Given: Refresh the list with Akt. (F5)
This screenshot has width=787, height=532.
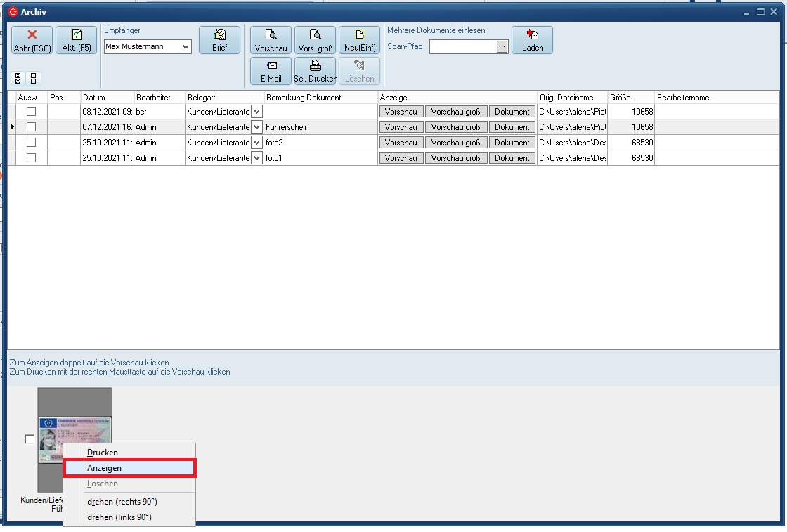Looking at the screenshot, I should (76, 40).
